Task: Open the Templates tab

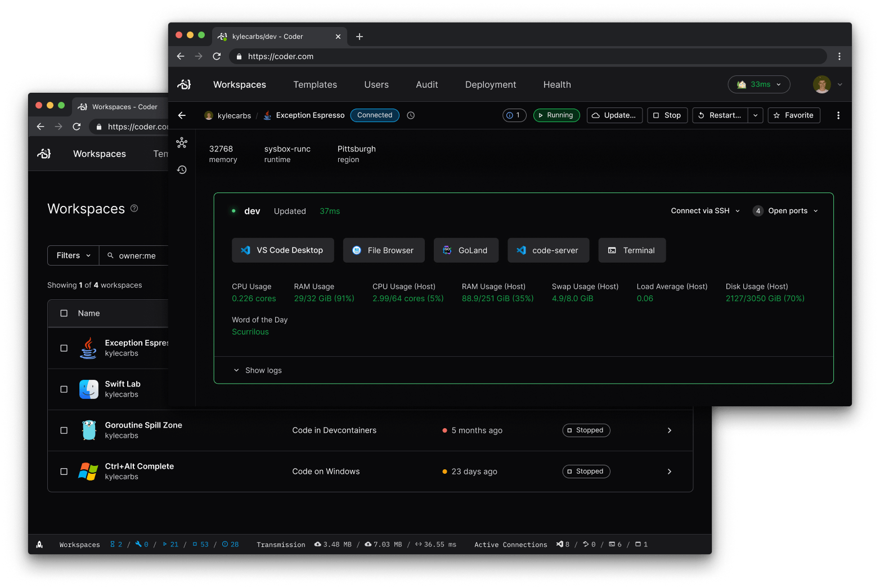Action: 315,84
